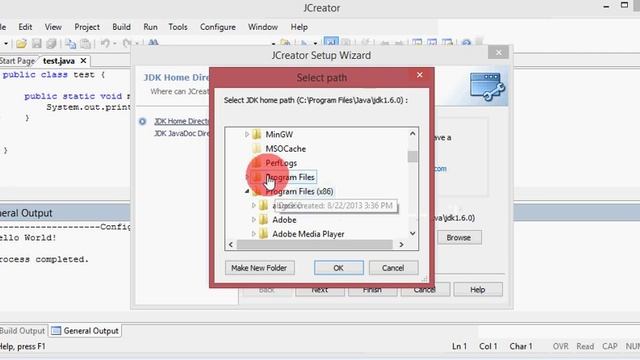The height and width of the screenshot is (360, 640).
Task: Click the Help button in the Setup Wizard
Action: [x=478, y=289]
